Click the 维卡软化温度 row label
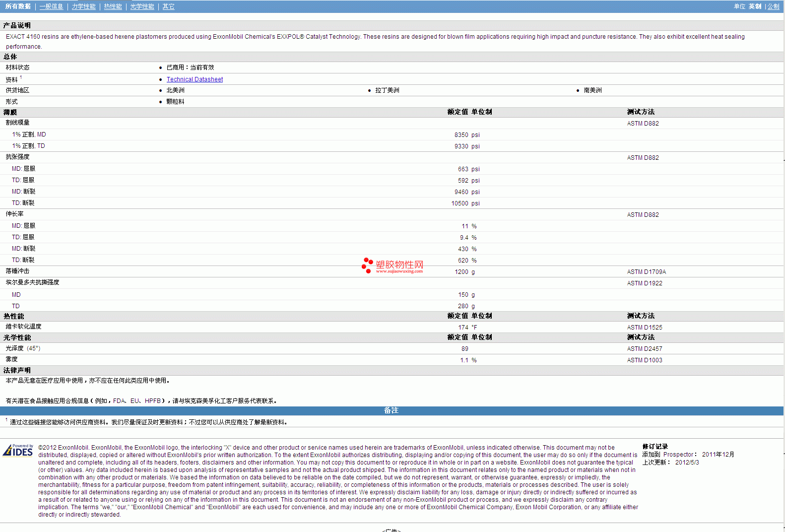Screen dimensions: 785x532 coord(23,327)
